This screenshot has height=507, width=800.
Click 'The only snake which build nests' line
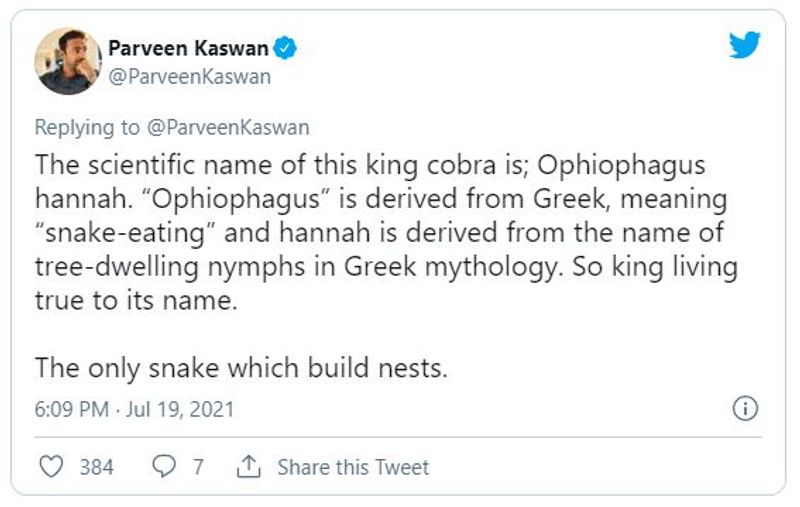[x=241, y=368]
